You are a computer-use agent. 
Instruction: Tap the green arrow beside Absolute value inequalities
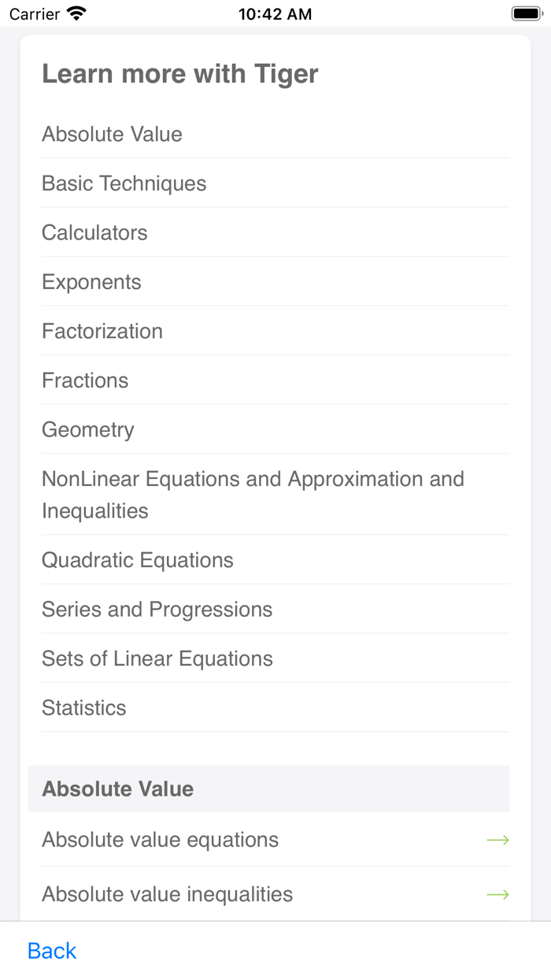click(x=497, y=894)
